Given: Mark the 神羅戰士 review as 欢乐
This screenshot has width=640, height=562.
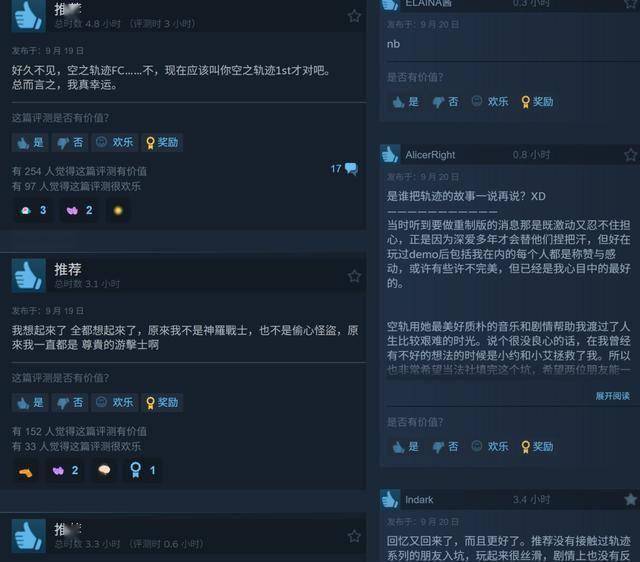Looking at the screenshot, I should tap(115, 403).
